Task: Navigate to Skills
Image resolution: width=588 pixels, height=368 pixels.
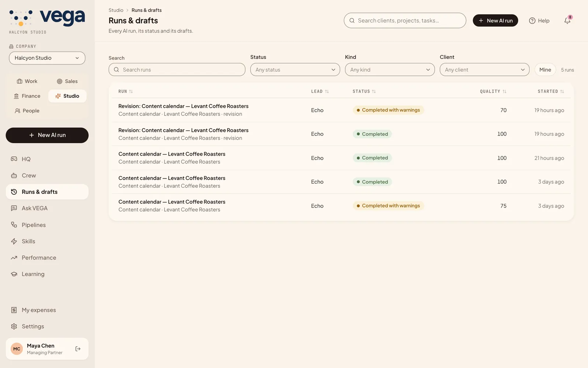Action: tap(47, 241)
